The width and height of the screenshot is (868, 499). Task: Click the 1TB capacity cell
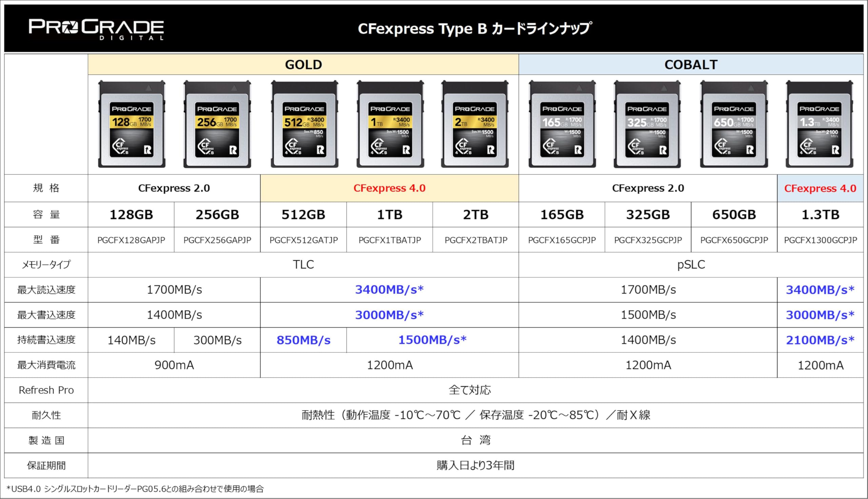(x=390, y=215)
